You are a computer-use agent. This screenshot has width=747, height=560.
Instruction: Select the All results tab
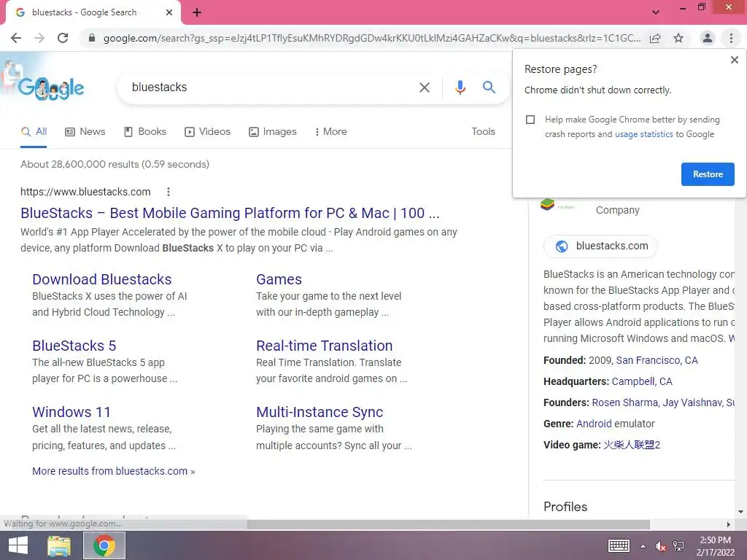click(34, 132)
